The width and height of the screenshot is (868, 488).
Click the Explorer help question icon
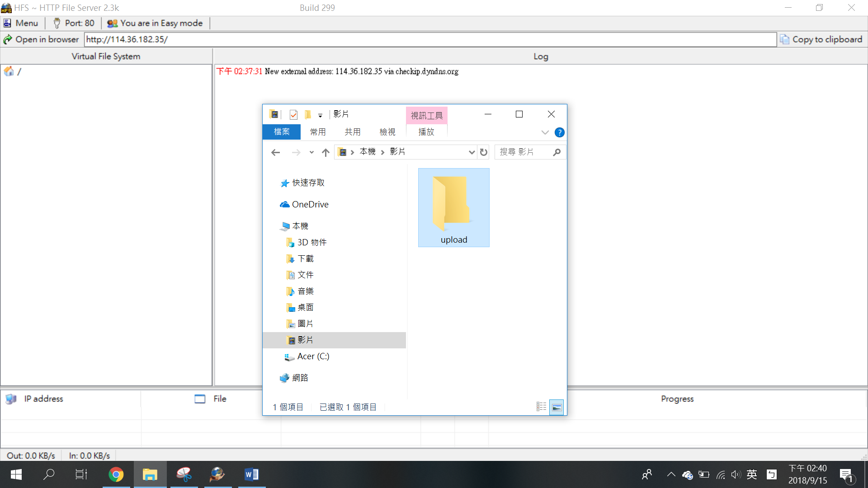point(559,132)
